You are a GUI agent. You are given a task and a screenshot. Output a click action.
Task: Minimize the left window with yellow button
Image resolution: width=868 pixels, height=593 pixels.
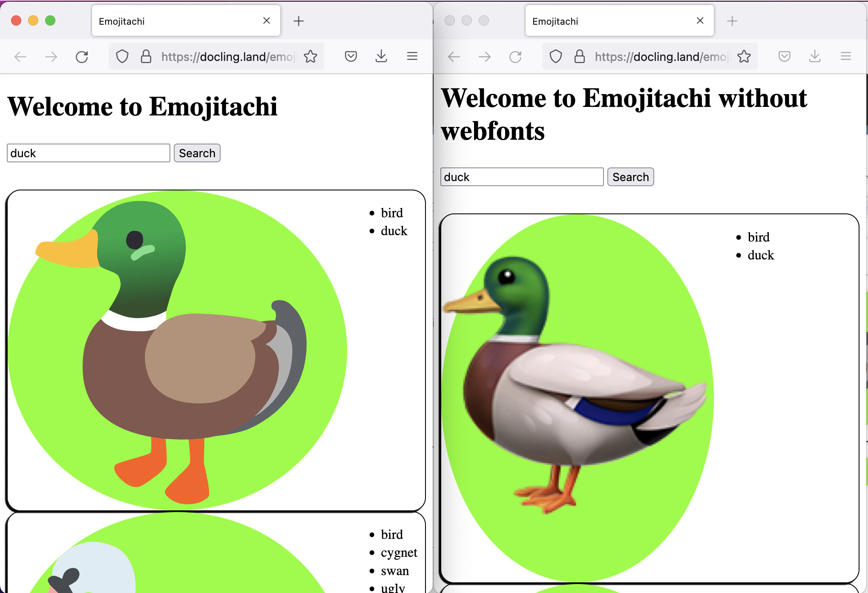[x=33, y=20]
